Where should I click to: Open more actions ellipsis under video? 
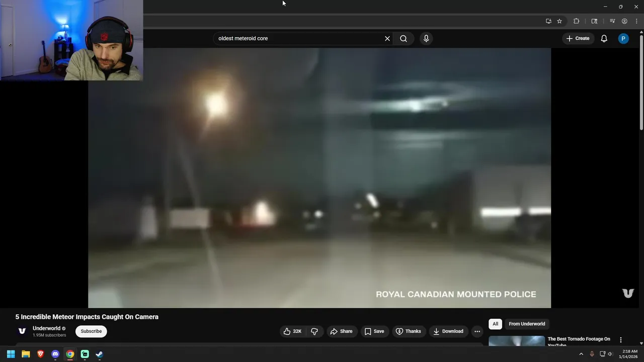(x=477, y=331)
